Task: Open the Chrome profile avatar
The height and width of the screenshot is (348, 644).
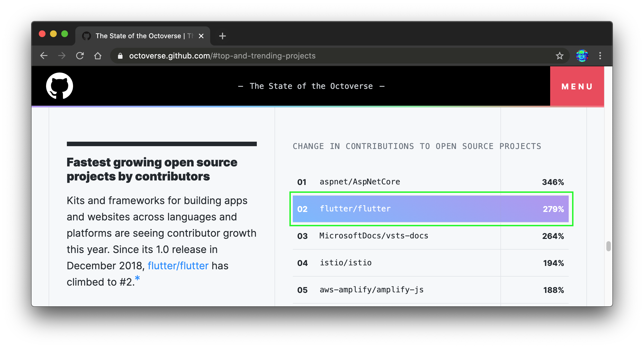Action: [582, 56]
